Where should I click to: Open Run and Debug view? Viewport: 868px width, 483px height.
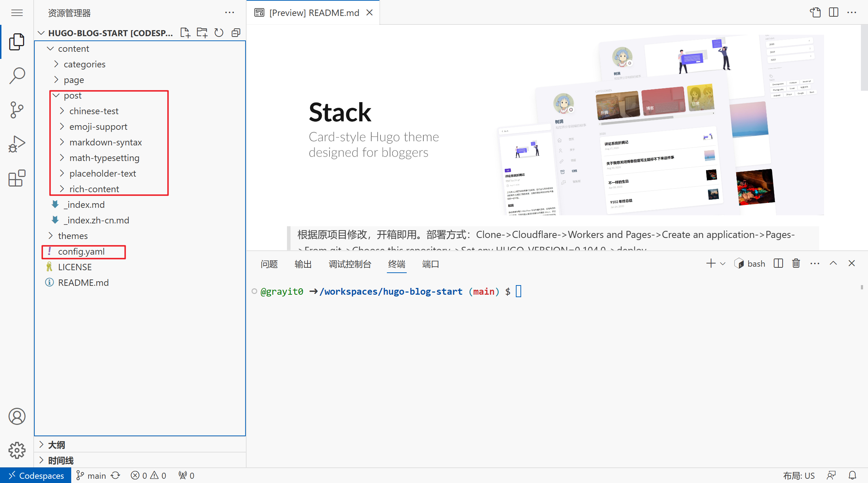[x=17, y=144]
